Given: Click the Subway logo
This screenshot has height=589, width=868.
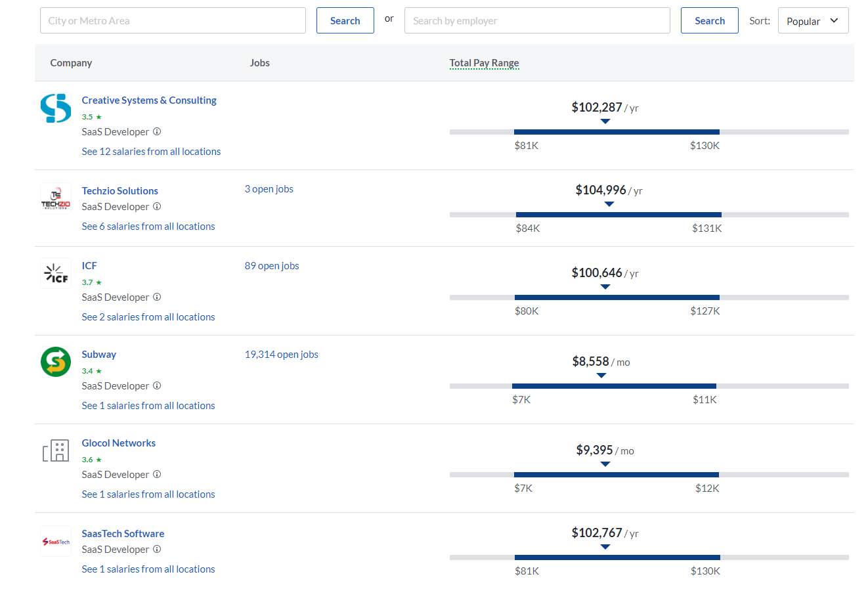Looking at the screenshot, I should tap(56, 362).
